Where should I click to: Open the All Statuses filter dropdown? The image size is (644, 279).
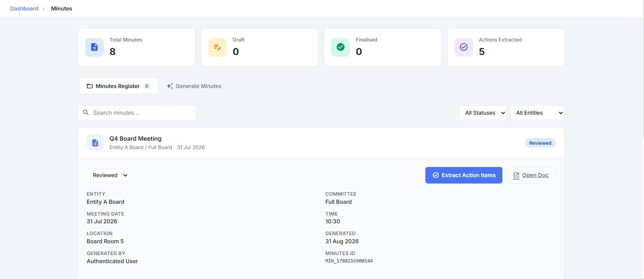coord(483,113)
